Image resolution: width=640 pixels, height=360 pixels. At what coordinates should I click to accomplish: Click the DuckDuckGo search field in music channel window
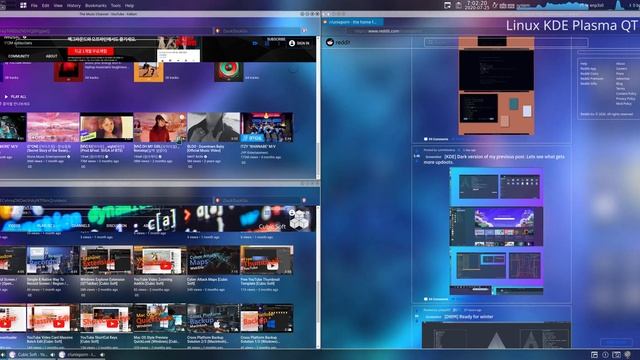pyautogui.click(x=260, y=31)
